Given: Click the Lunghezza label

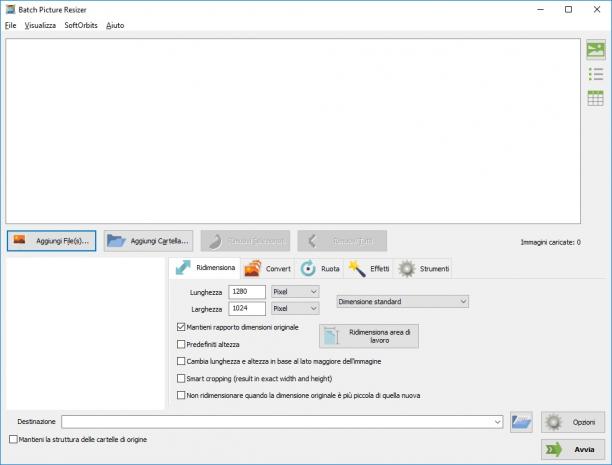Looking at the screenshot, I should pyautogui.click(x=206, y=292).
